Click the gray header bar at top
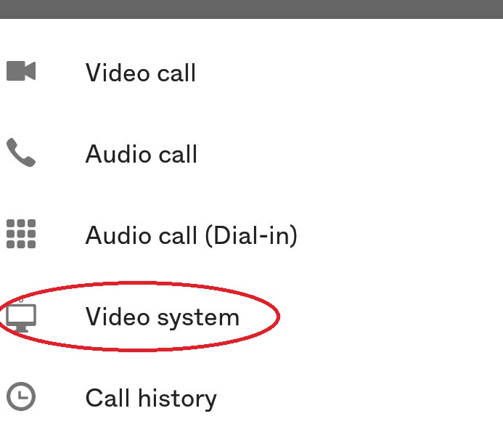The image size is (503, 448). tap(251, 9)
